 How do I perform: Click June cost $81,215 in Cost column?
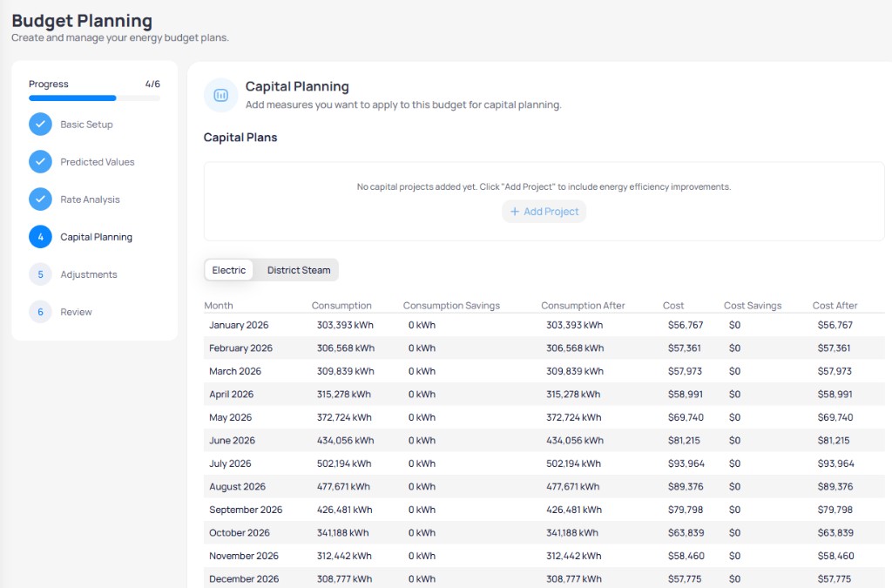coord(684,441)
